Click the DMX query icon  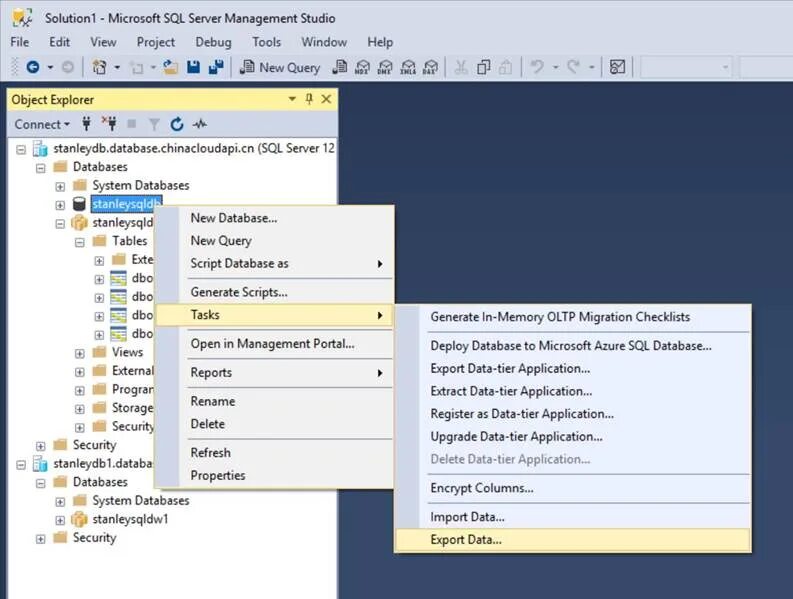(385, 67)
